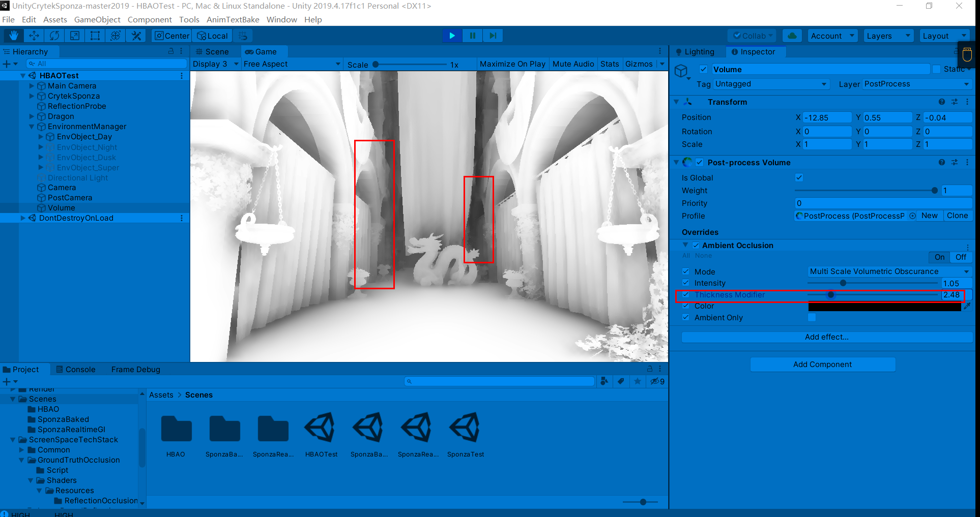Toggle Gizmos in Game view
This screenshot has width=980, height=517.
click(x=639, y=64)
